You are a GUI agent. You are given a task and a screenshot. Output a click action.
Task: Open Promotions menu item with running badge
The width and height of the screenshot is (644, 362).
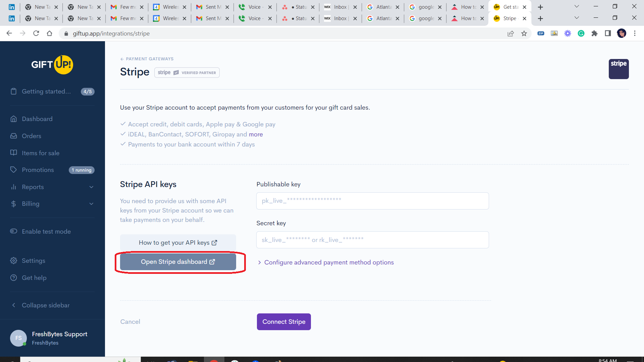pos(38,170)
